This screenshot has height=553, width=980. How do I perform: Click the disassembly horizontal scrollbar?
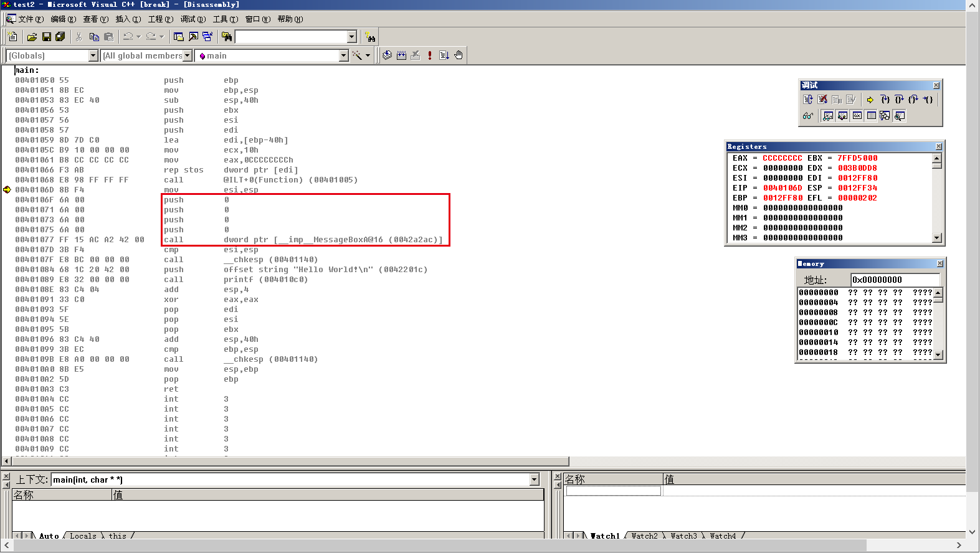tap(290, 461)
